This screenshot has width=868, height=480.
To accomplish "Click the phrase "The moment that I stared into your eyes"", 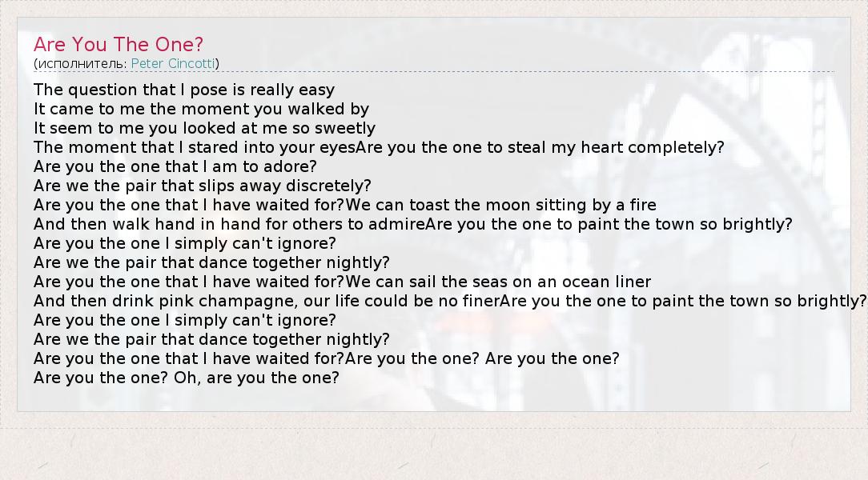I will click(x=194, y=147).
